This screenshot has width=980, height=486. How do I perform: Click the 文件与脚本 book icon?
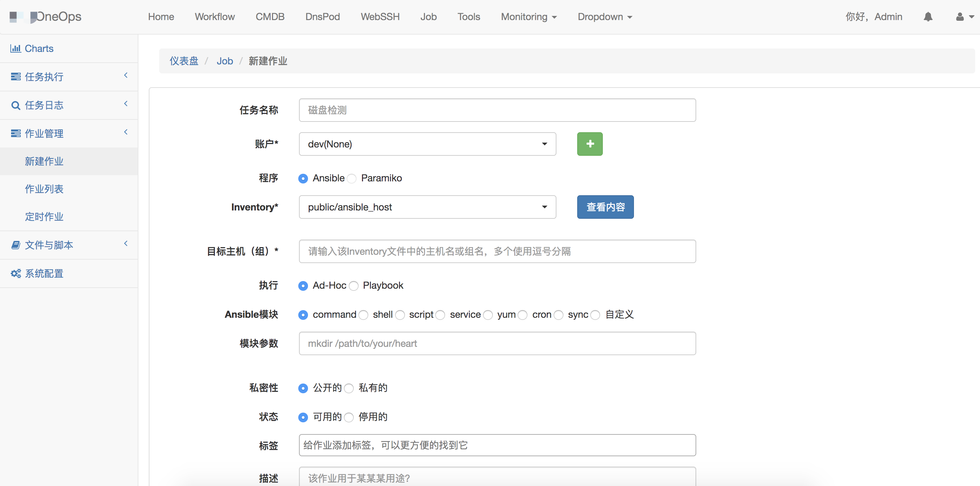coord(16,245)
